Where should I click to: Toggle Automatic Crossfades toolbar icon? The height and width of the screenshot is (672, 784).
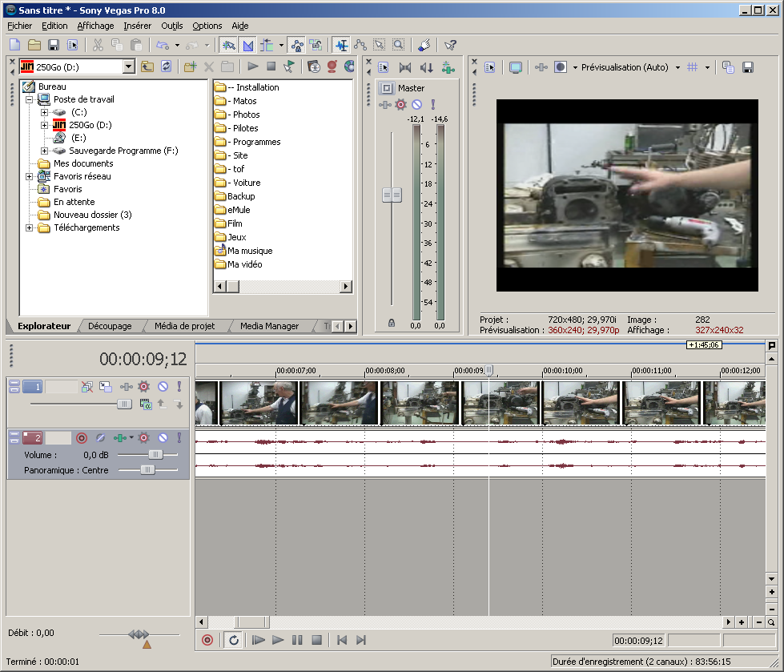[x=248, y=46]
